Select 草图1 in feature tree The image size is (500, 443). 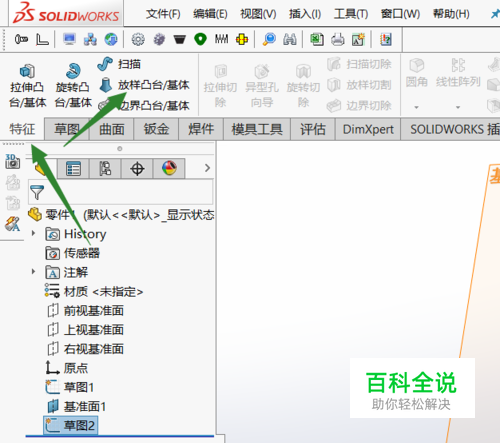70,387
